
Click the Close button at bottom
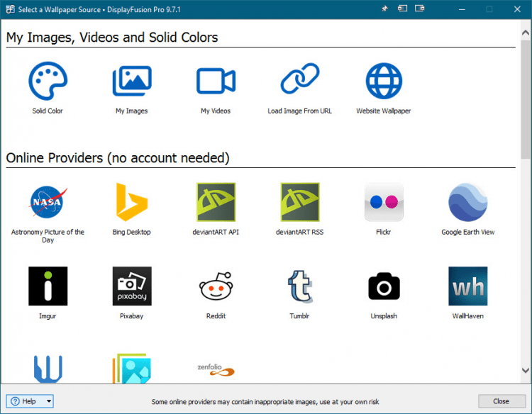click(501, 401)
